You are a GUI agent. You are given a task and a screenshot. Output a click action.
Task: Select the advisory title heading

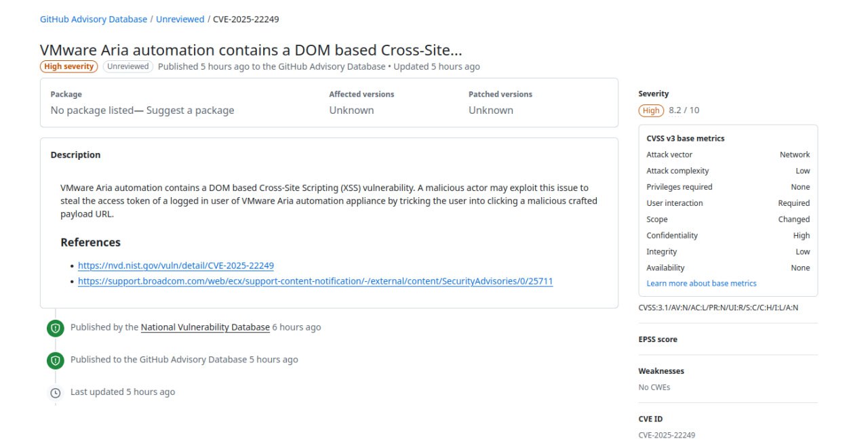pos(252,50)
